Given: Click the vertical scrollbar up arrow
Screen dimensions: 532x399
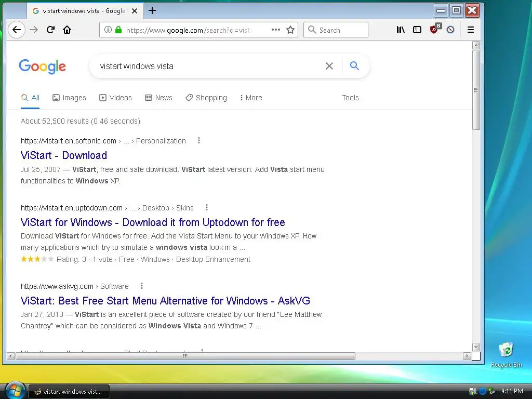Looking at the screenshot, I should click(x=476, y=45).
